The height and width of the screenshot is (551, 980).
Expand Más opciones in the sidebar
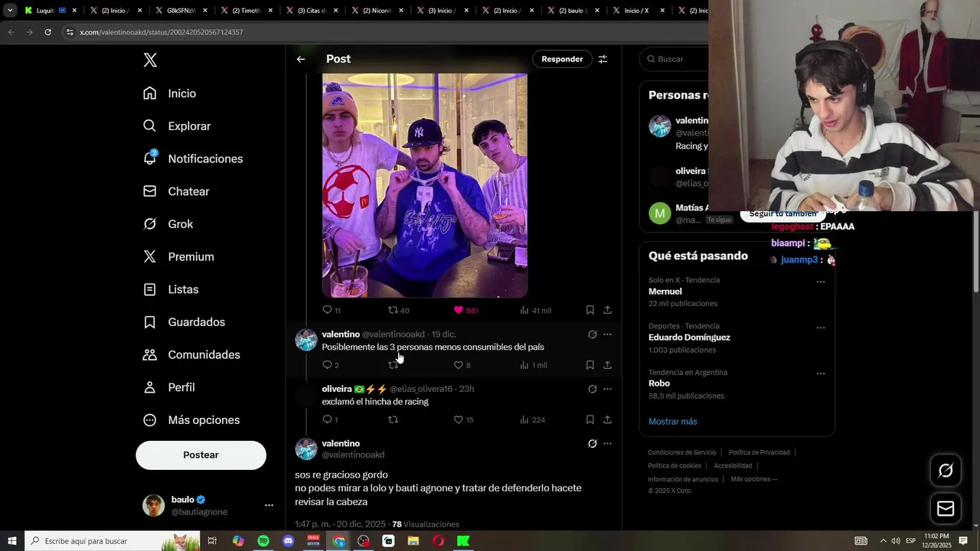(191, 420)
